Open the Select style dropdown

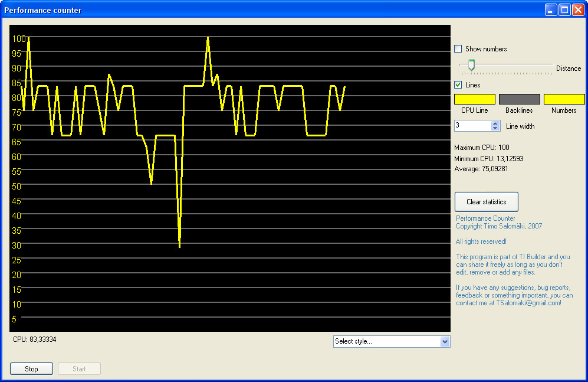tap(445, 341)
